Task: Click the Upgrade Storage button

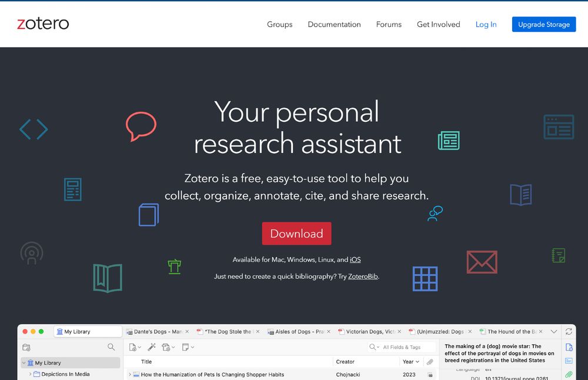Action: click(544, 24)
